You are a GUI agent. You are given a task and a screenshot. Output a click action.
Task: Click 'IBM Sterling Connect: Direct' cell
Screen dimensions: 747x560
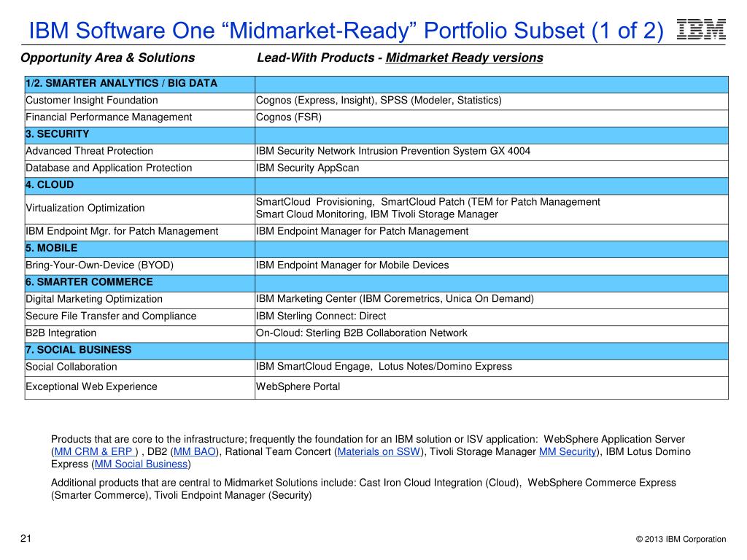click(492, 317)
